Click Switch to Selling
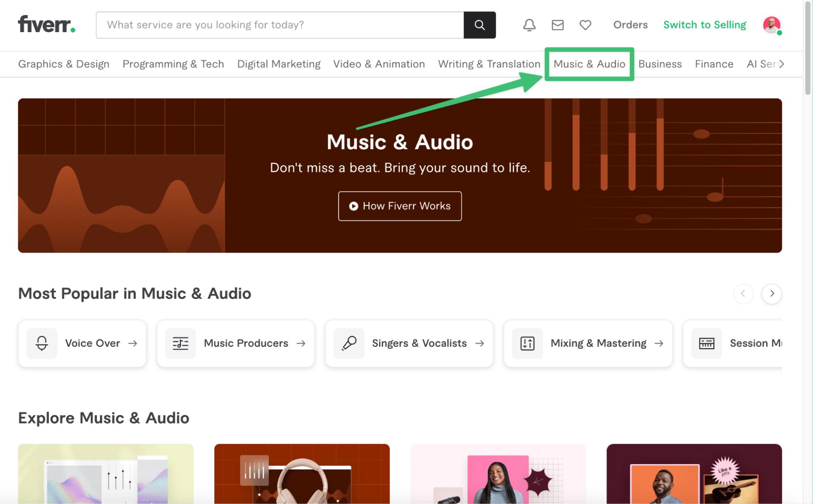 [x=705, y=25]
